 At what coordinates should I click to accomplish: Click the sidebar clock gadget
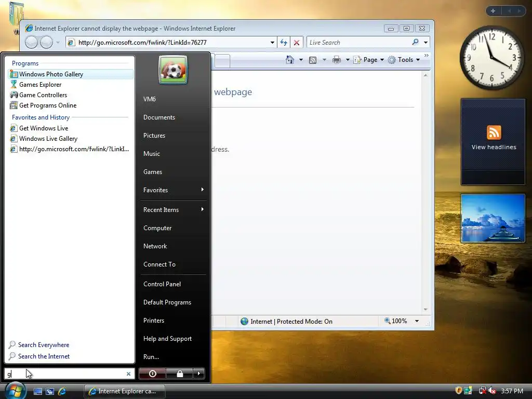coord(491,58)
